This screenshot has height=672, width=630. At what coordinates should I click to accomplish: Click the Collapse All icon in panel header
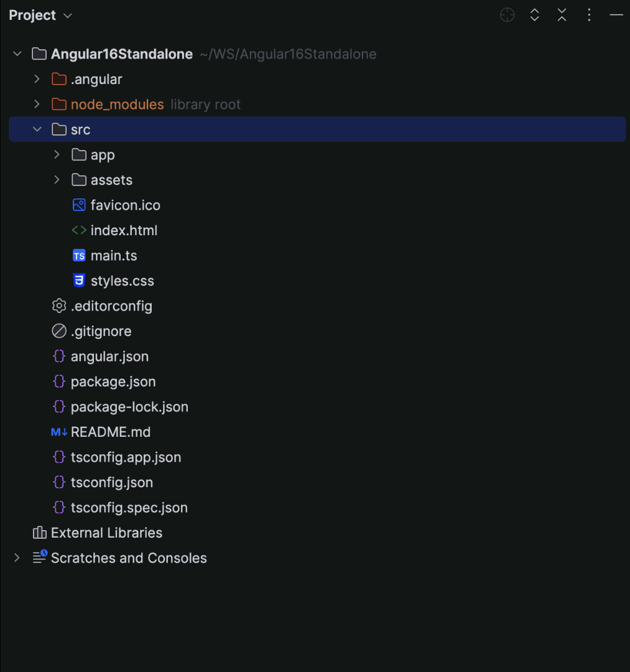[562, 15]
